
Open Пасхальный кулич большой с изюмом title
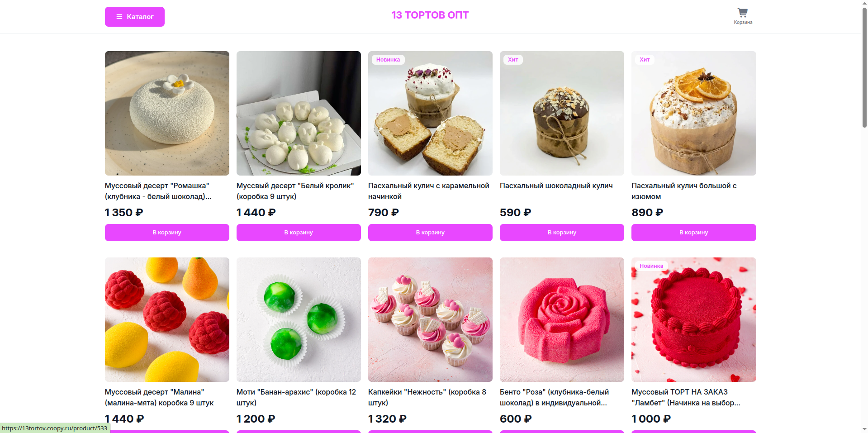click(684, 191)
